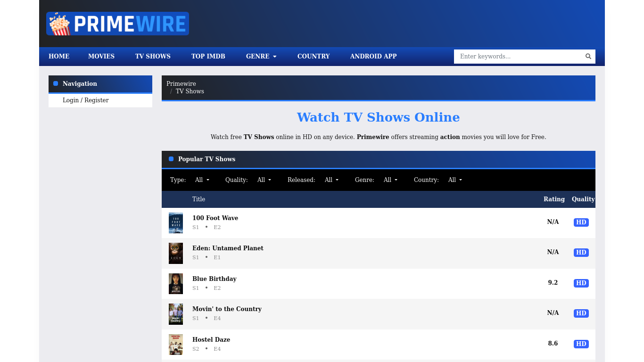Image resolution: width=644 pixels, height=362 pixels.
Task: Click the PrimeWire popcorn logo
Action: (x=117, y=24)
